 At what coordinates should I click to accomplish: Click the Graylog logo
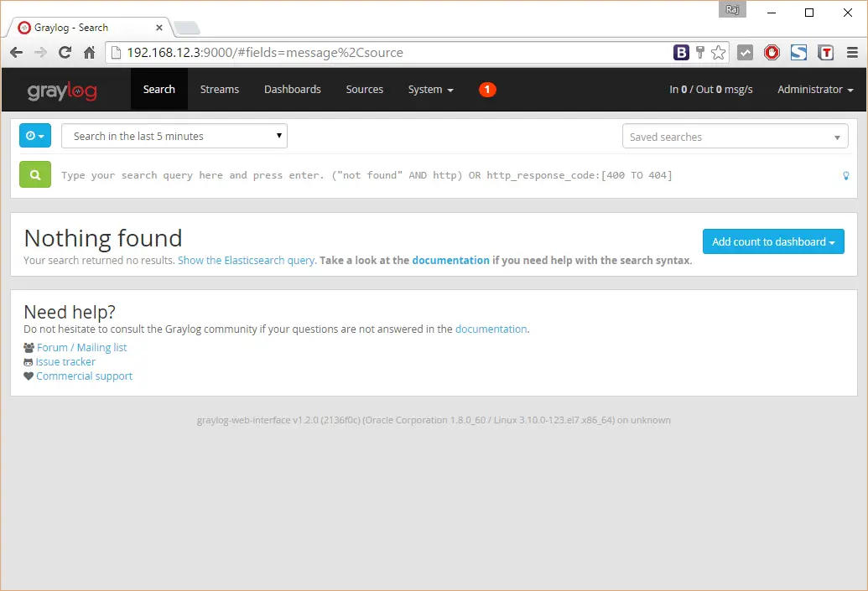point(62,90)
